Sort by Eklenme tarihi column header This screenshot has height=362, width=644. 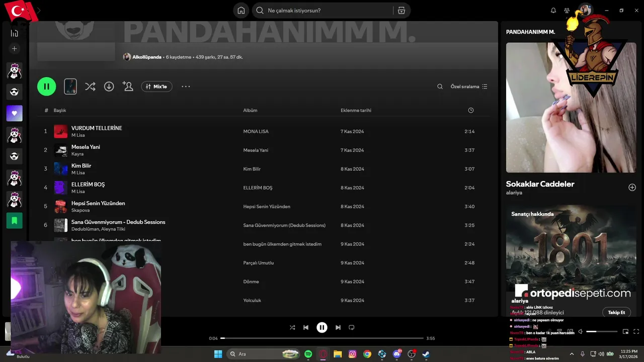point(356,110)
